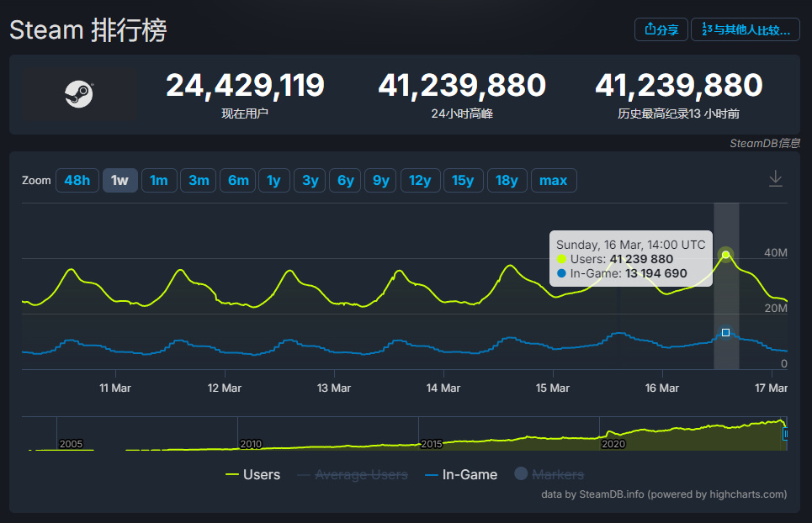Open the chart download menu icon
The image size is (812, 523).
tap(775, 178)
